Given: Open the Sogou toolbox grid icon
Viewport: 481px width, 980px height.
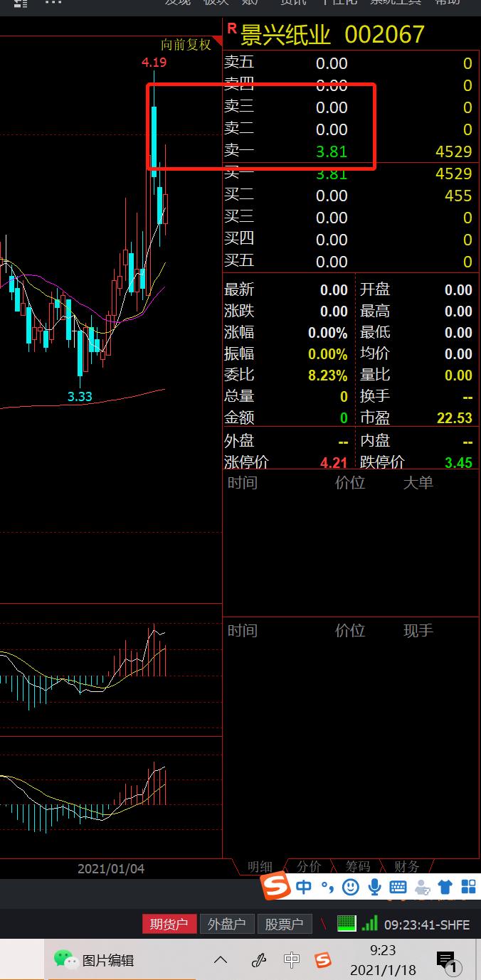Looking at the screenshot, I should tap(468, 887).
